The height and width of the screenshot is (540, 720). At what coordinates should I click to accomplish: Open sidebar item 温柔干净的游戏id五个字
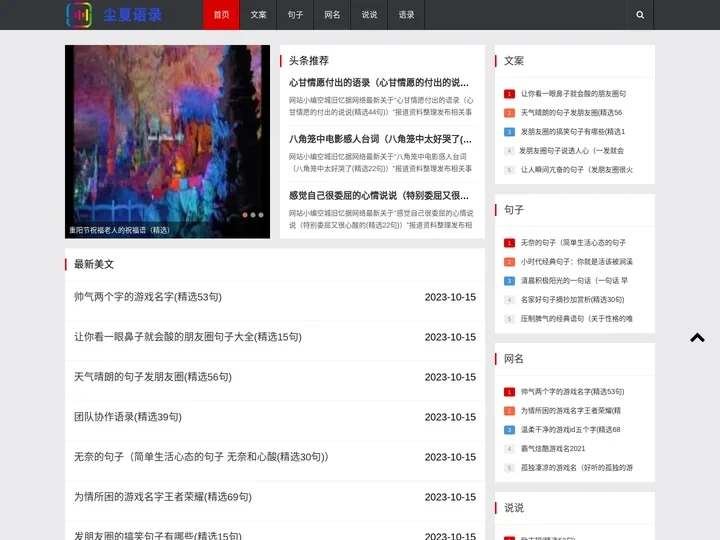pyautogui.click(x=570, y=430)
